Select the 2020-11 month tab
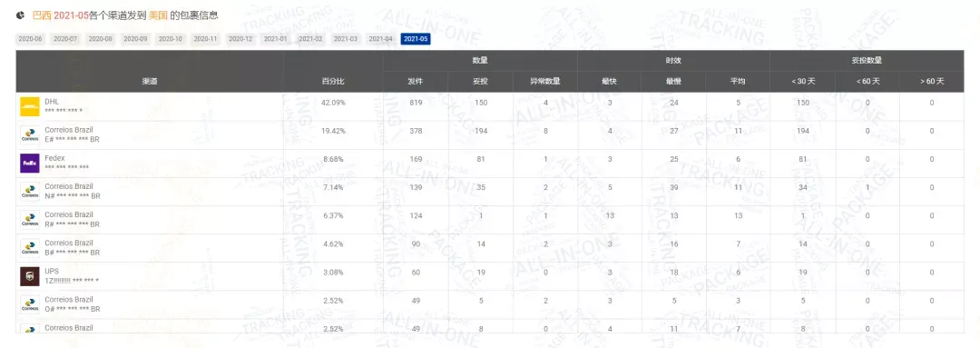The height and width of the screenshot is (348, 980). 206,39
